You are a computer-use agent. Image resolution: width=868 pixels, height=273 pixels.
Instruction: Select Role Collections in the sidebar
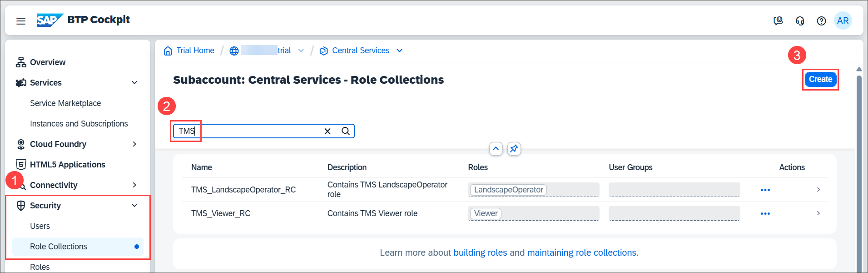point(78,247)
